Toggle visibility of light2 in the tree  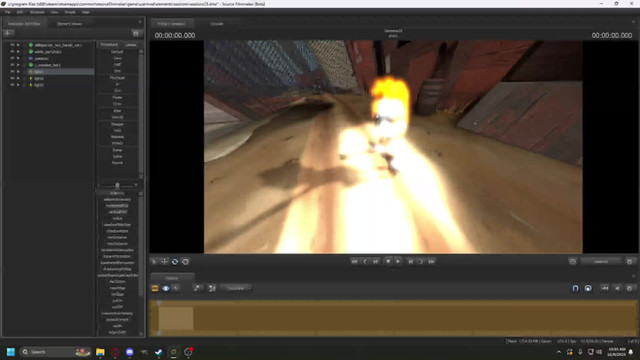[12, 78]
